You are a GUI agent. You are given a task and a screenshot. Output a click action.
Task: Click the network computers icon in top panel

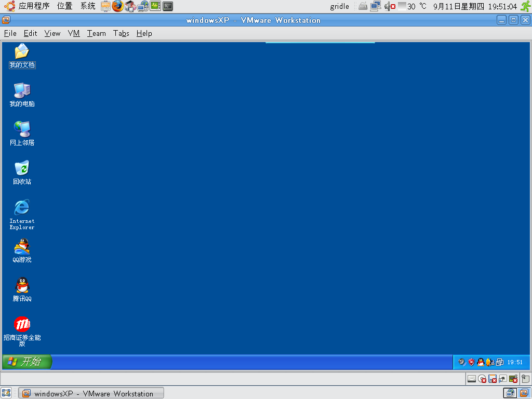[x=376, y=6]
